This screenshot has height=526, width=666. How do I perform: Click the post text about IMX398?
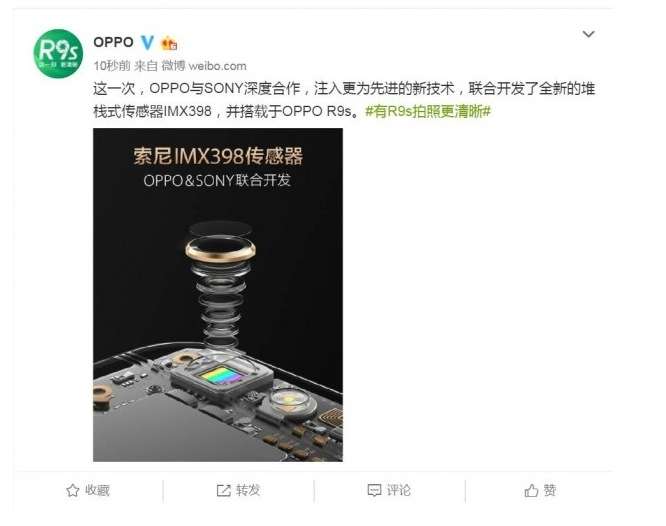[344, 100]
